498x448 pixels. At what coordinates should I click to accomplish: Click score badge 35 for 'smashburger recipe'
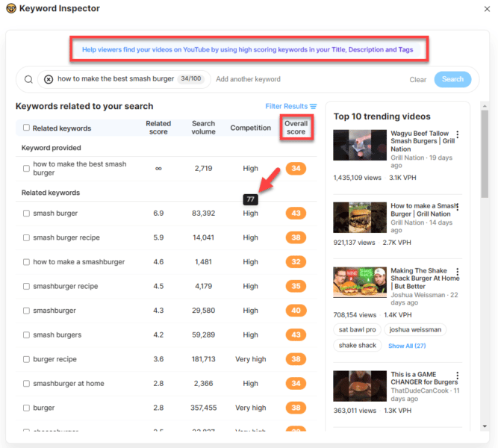(296, 286)
